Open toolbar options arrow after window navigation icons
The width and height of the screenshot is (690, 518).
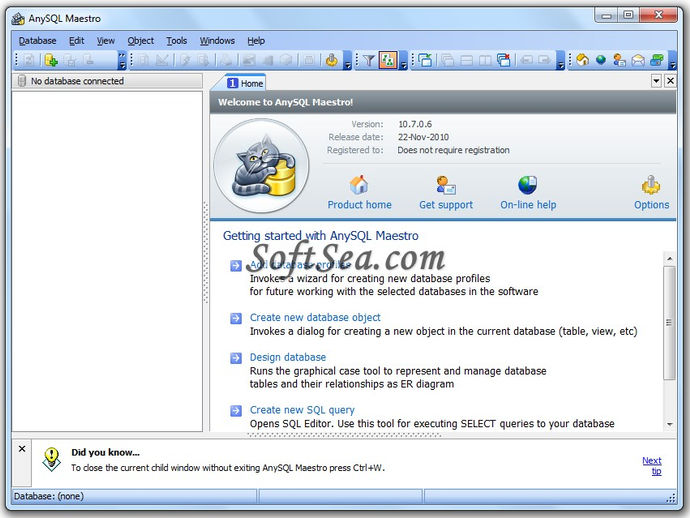[x=560, y=60]
